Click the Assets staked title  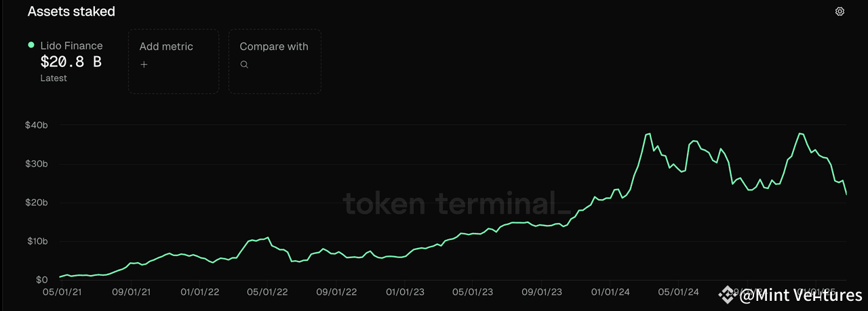click(x=71, y=12)
